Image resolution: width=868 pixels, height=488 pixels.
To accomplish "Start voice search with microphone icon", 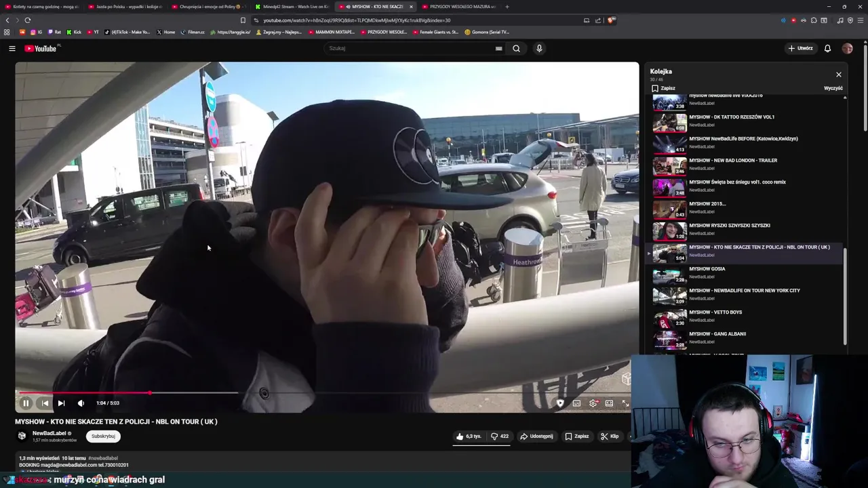I will point(539,48).
